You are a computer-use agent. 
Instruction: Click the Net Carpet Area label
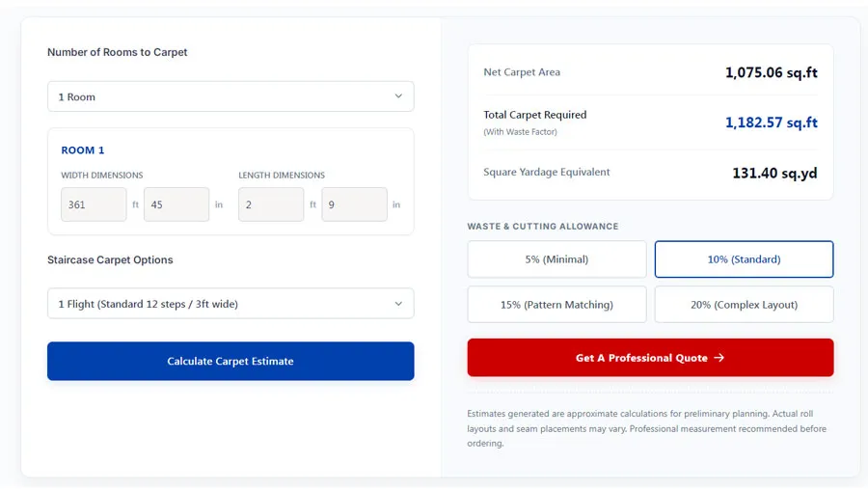[522, 72]
